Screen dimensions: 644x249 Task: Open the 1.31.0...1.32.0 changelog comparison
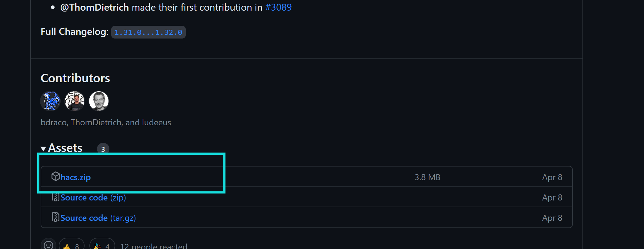coord(148,32)
